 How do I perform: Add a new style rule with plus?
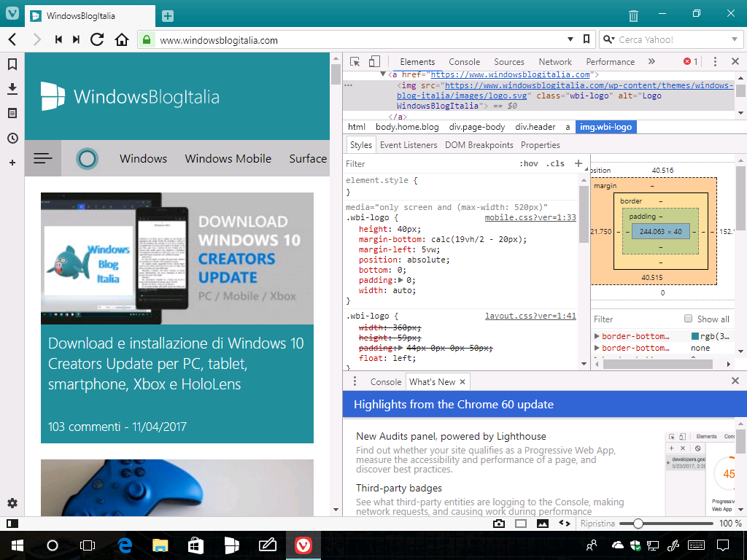pyautogui.click(x=578, y=163)
